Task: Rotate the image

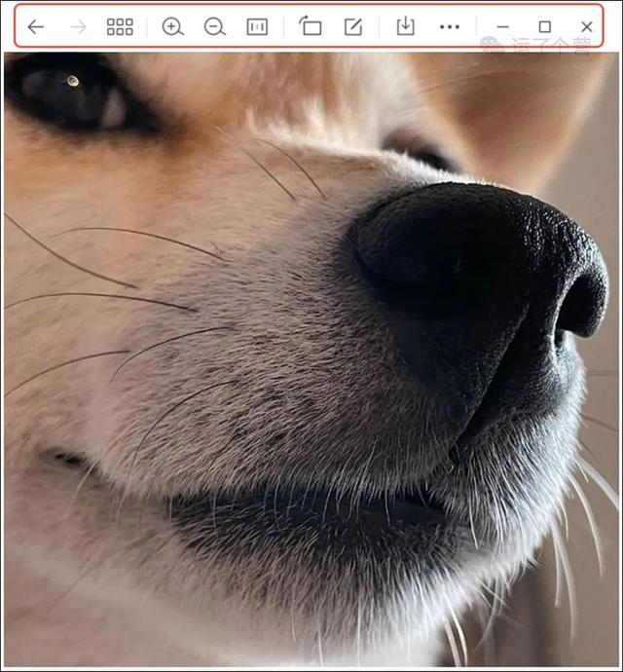Action: (311, 25)
